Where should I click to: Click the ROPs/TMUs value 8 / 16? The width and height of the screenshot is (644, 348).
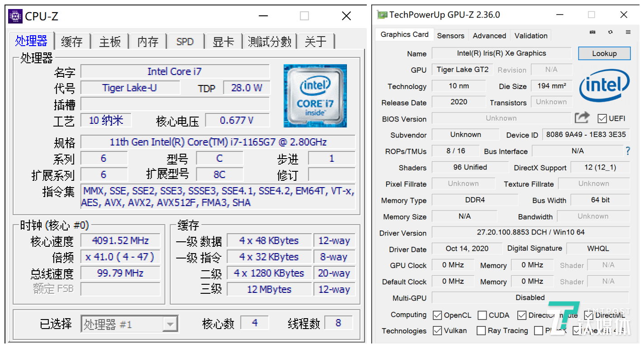click(x=455, y=151)
